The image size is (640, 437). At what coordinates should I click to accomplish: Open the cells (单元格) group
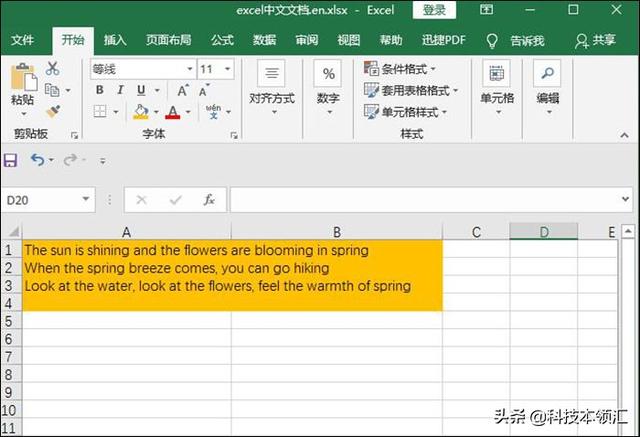(497, 88)
